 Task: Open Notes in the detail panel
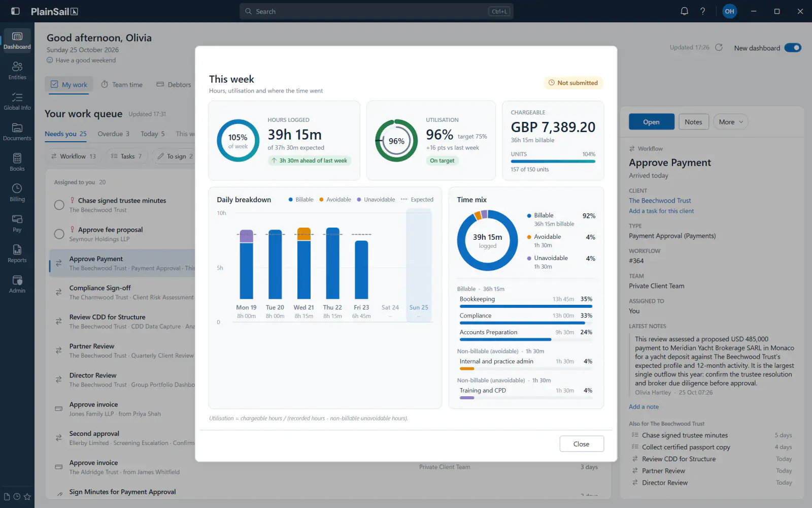(693, 122)
